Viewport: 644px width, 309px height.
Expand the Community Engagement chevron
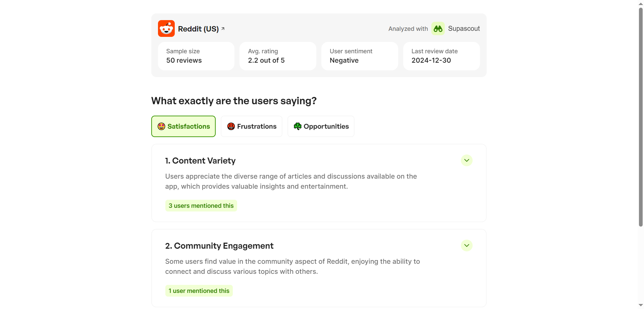tap(467, 246)
